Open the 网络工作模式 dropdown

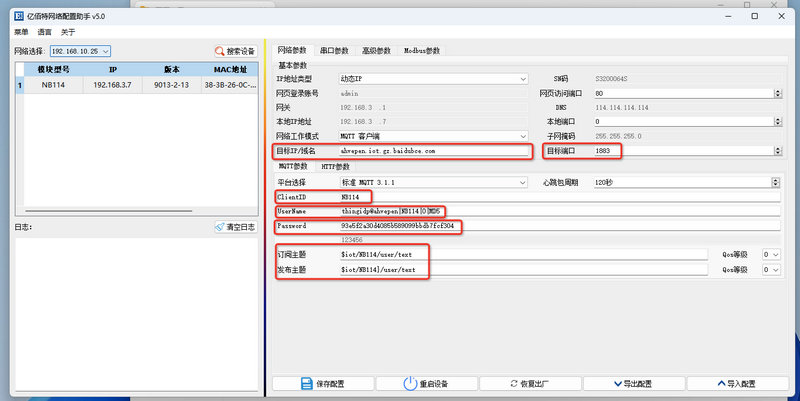(x=523, y=136)
